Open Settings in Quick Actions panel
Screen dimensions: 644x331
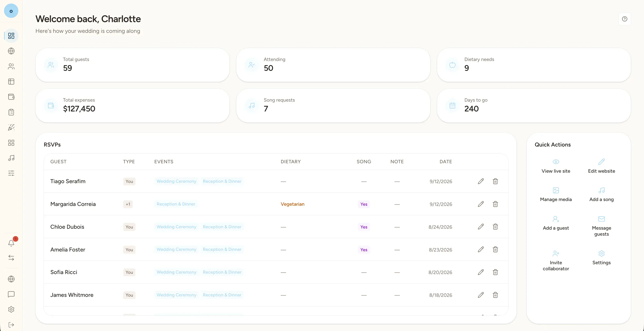coord(602,258)
